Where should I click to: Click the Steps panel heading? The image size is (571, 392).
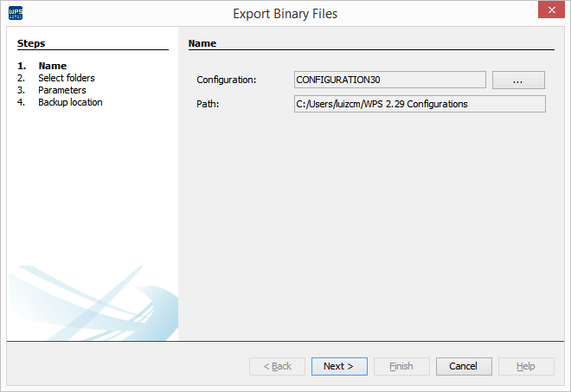point(31,43)
